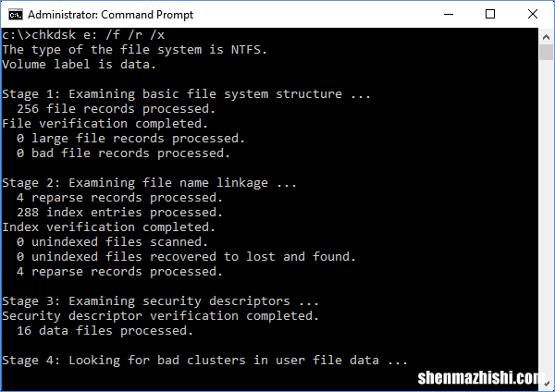Viewport: 555px width, 392px height.
Task: Click the 'Index verification completed' line
Action: tap(108, 227)
